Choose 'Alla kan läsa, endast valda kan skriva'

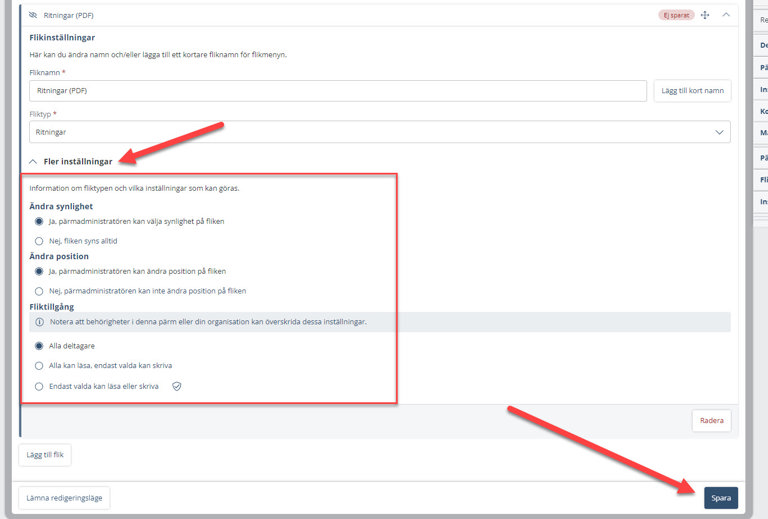(39, 366)
